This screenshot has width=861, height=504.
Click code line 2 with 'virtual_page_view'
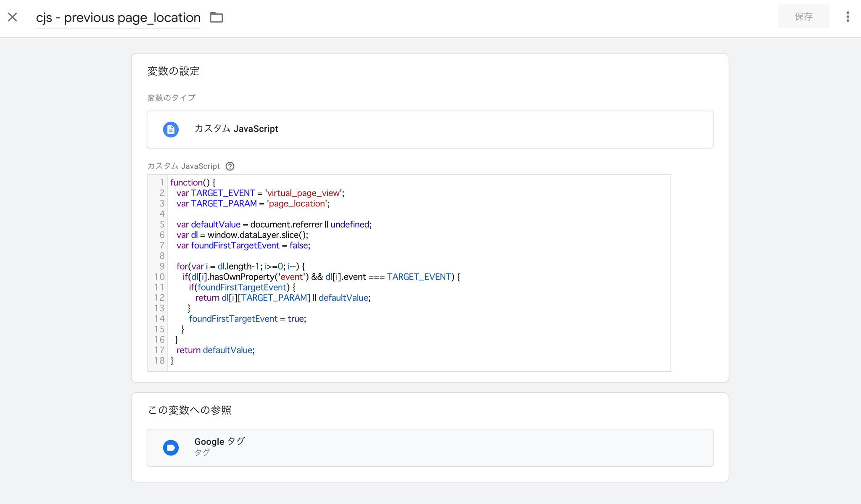coord(260,193)
